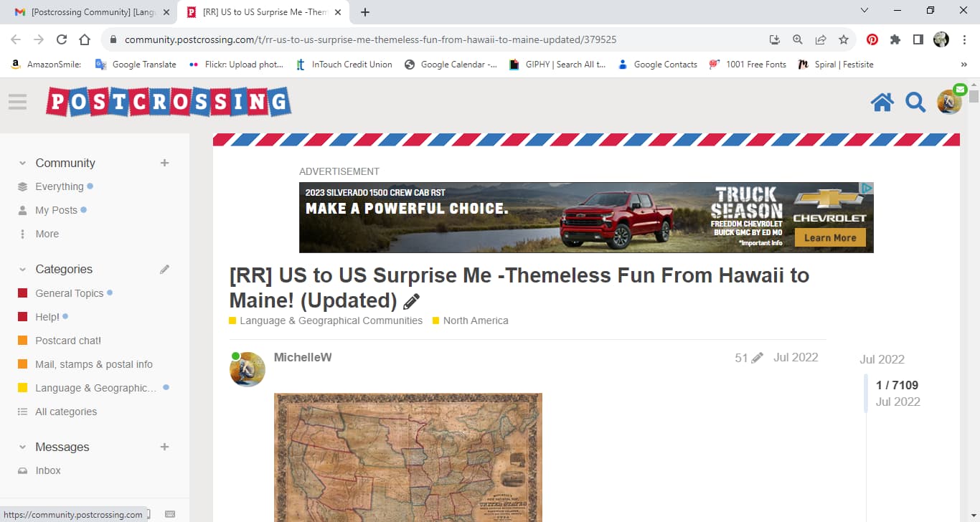Click the browser address bar URL
Image resolution: width=980 pixels, height=522 pixels.
[x=369, y=40]
